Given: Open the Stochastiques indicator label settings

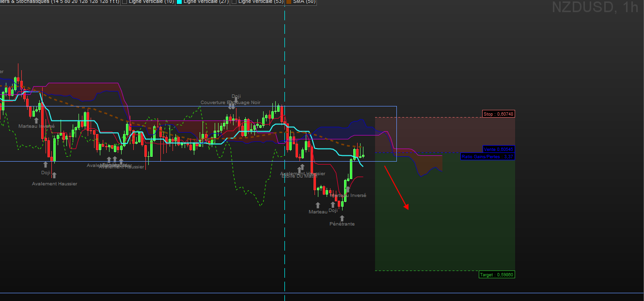Looking at the screenshot, I should pos(58,2).
